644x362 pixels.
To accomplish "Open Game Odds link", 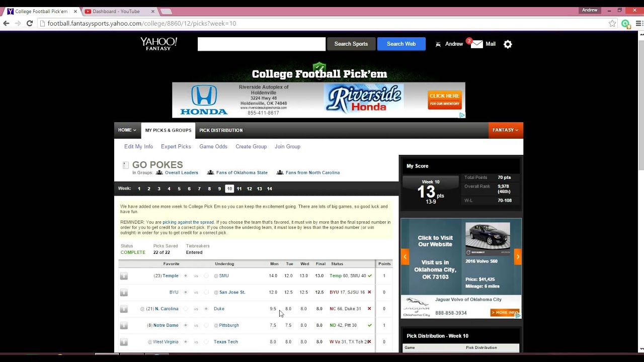I will tap(213, 147).
